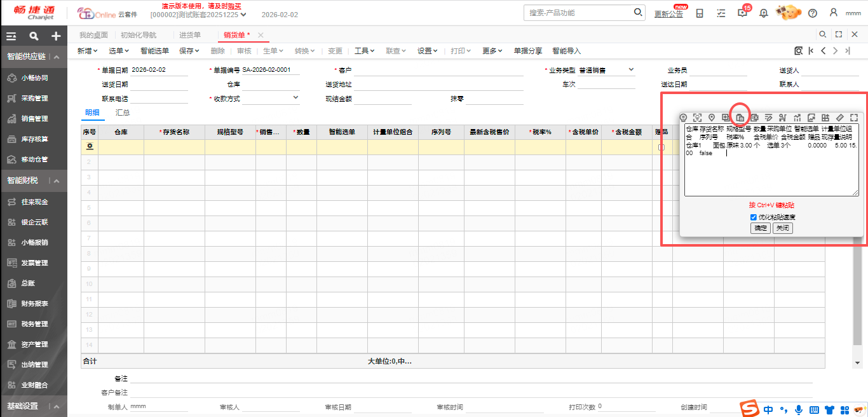Collapse the 智能供应链 sidebar section
Image resolution: width=868 pixels, height=417 pixels.
click(56, 57)
